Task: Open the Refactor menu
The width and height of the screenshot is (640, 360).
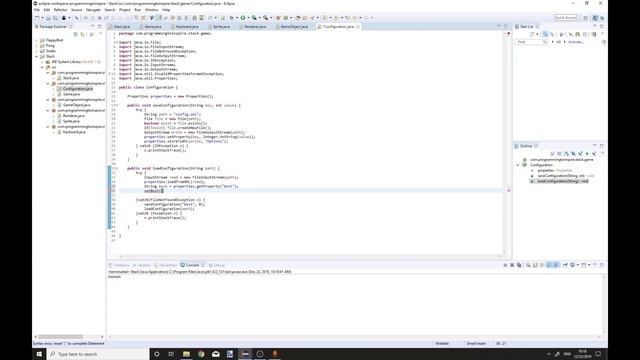Action: click(x=60, y=10)
